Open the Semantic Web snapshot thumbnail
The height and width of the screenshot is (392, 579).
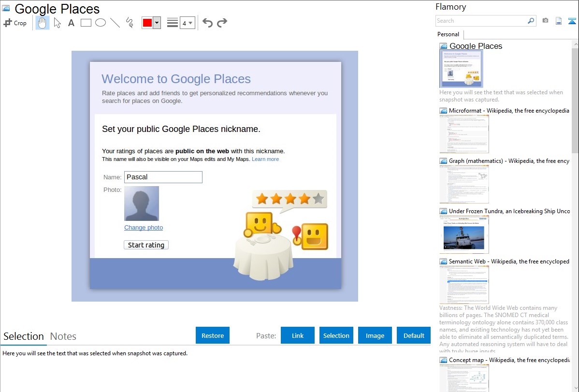coord(464,285)
